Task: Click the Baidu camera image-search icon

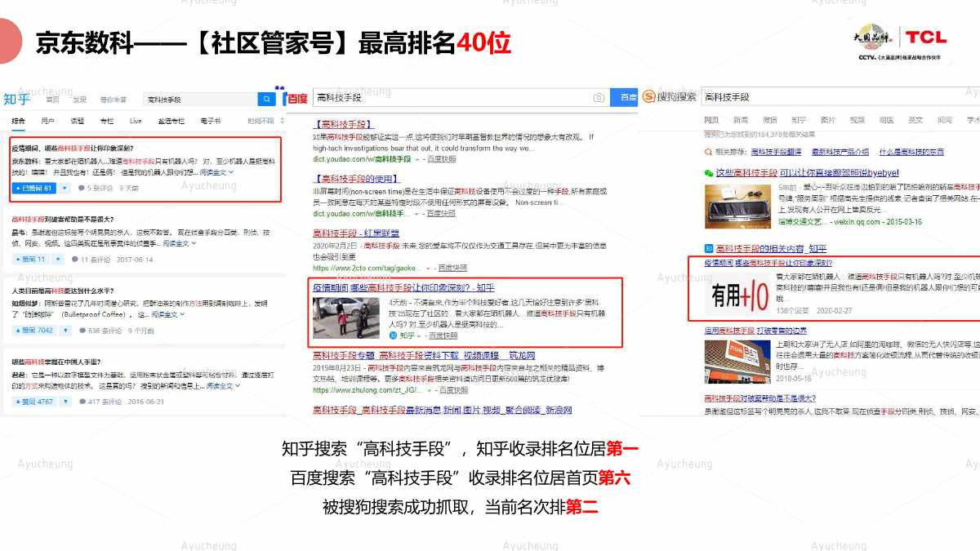Action: pyautogui.click(x=599, y=97)
